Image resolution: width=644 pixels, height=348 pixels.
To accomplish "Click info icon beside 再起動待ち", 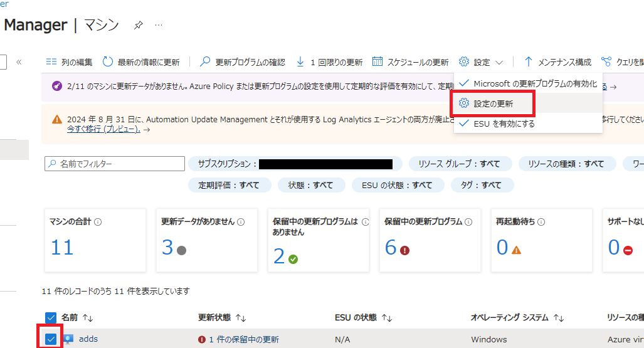I will pos(541,222).
